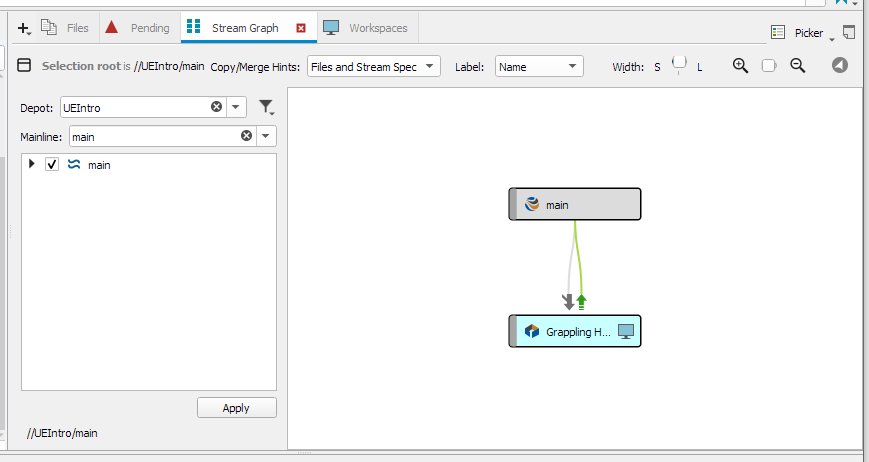Expand the Depot dropdown arrow
The height and width of the screenshot is (462, 869).
click(x=236, y=107)
